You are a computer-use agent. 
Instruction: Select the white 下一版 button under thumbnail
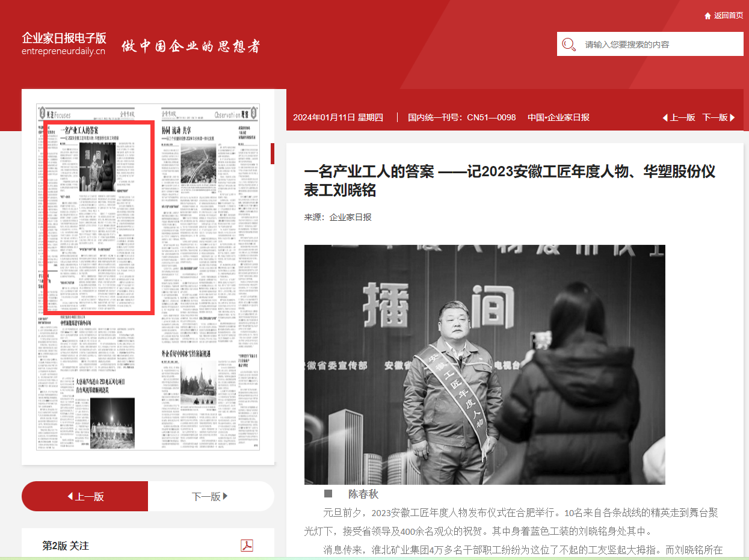click(211, 496)
